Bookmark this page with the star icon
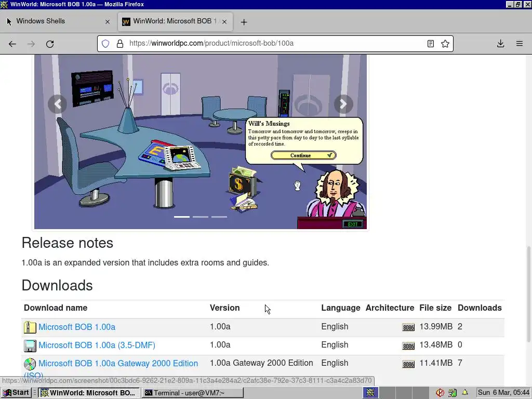 point(445,44)
